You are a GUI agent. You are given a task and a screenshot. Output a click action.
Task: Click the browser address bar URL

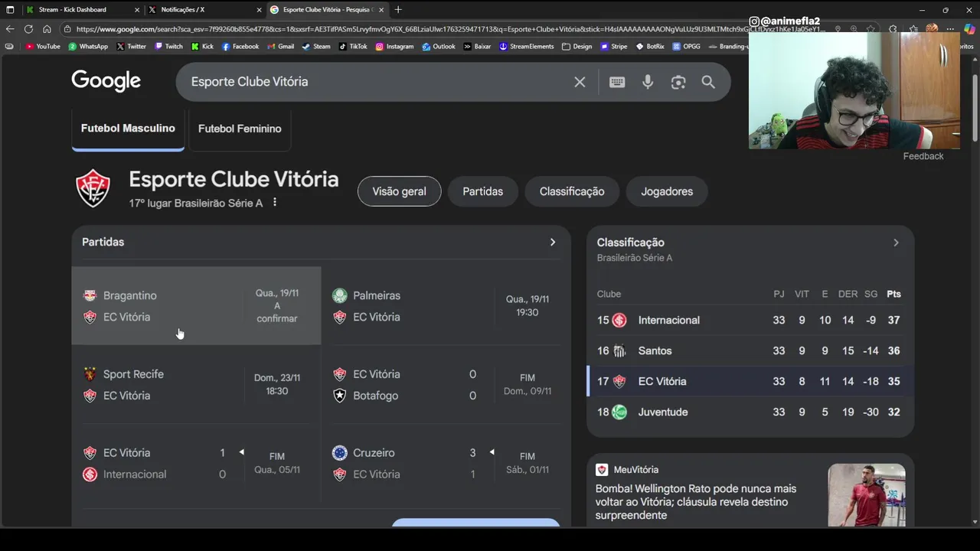(450, 29)
